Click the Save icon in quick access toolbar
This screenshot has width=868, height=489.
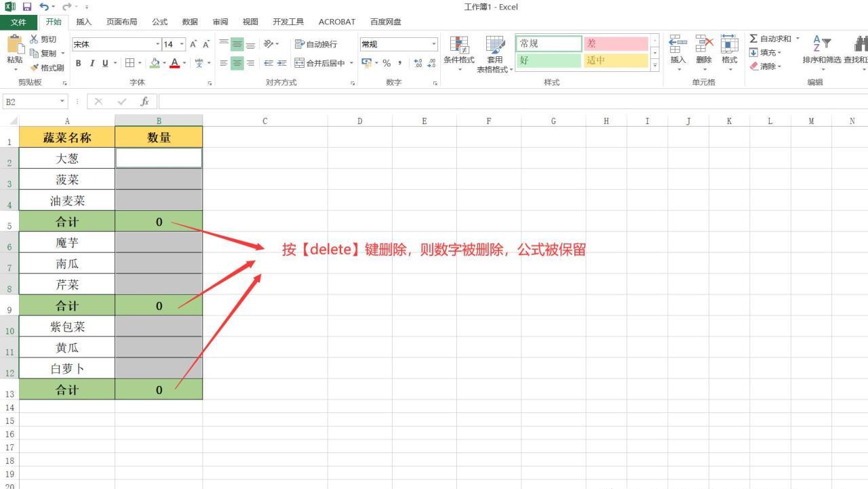(x=26, y=7)
